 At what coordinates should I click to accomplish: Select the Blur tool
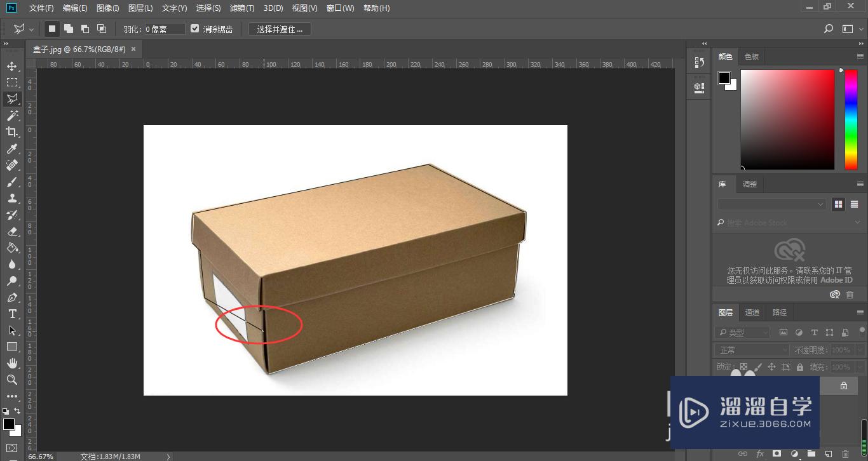12,264
